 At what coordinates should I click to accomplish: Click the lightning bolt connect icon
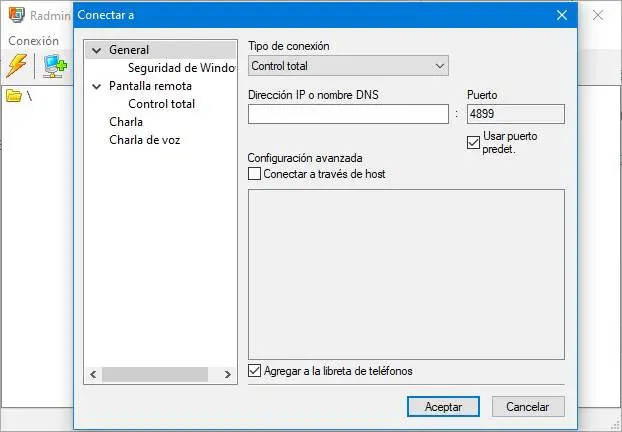(x=17, y=66)
